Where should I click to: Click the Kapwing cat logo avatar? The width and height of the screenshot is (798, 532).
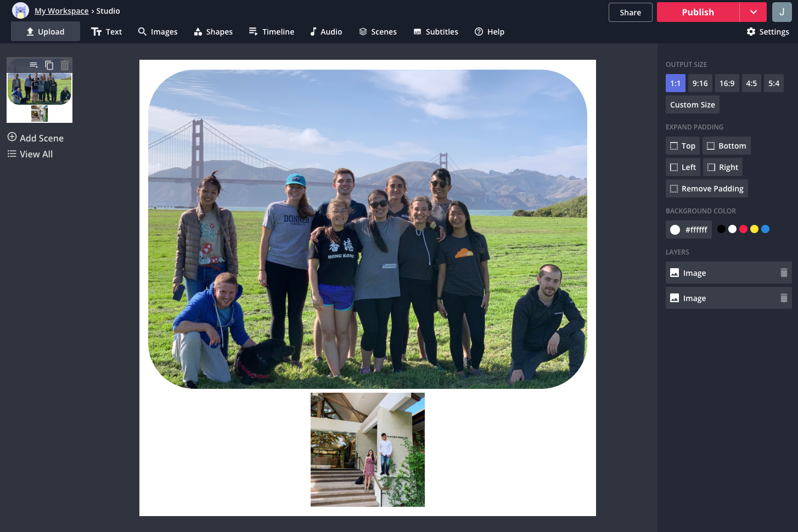point(20,10)
